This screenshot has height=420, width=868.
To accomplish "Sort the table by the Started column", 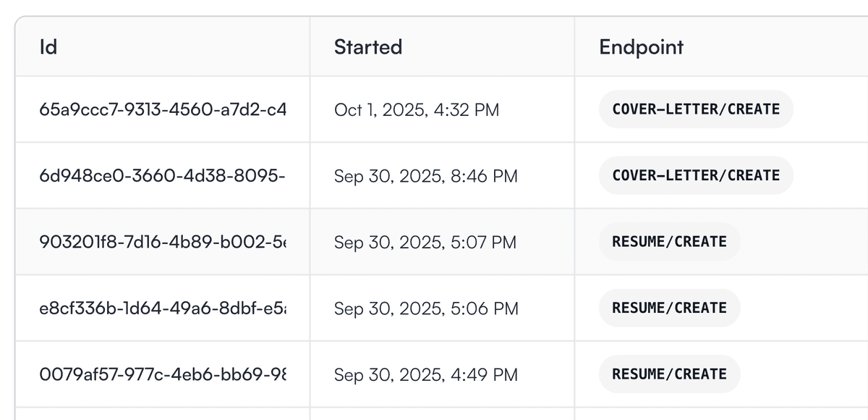I will [368, 47].
